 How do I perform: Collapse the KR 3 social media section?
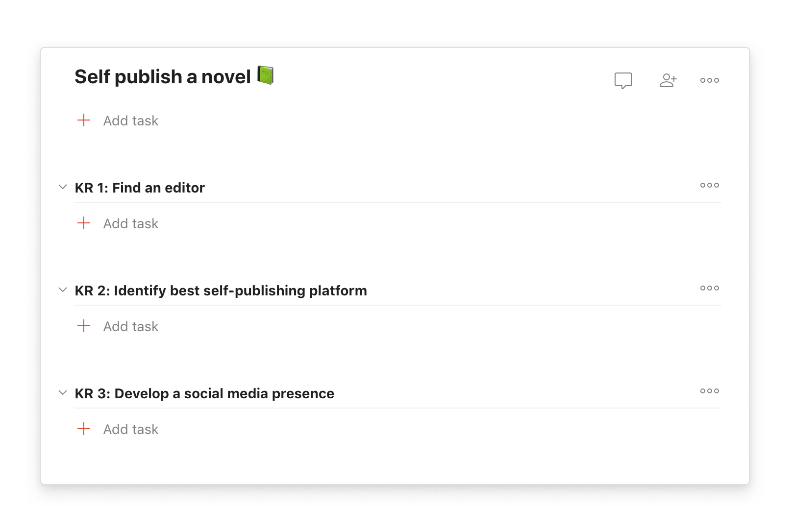(62, 392)
